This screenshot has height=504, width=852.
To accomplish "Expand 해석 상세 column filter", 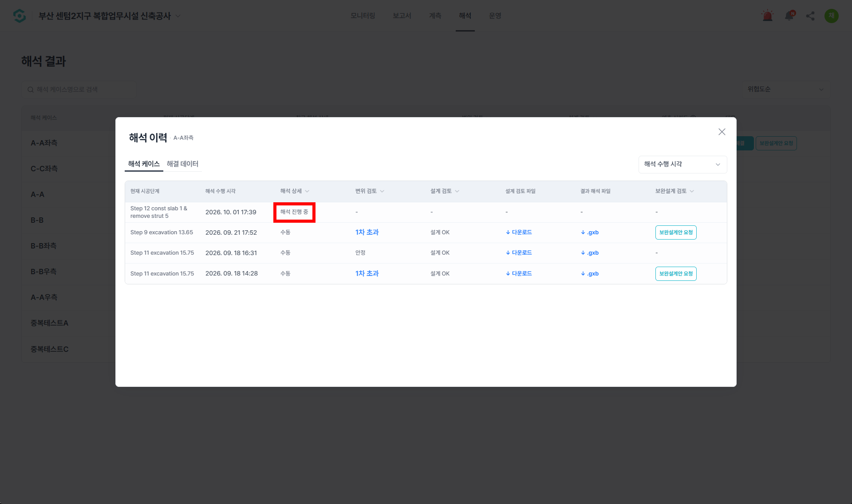I will pos(307,191).
